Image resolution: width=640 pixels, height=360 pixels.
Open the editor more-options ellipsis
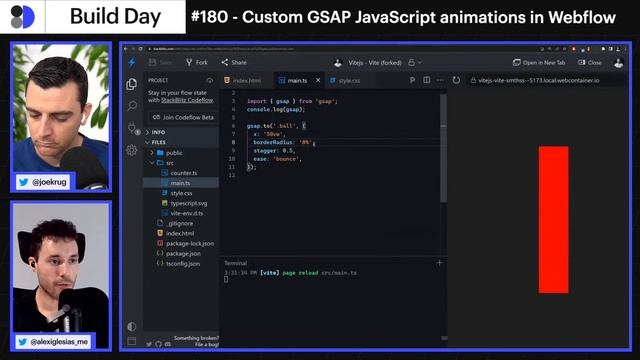coord(440,80)
